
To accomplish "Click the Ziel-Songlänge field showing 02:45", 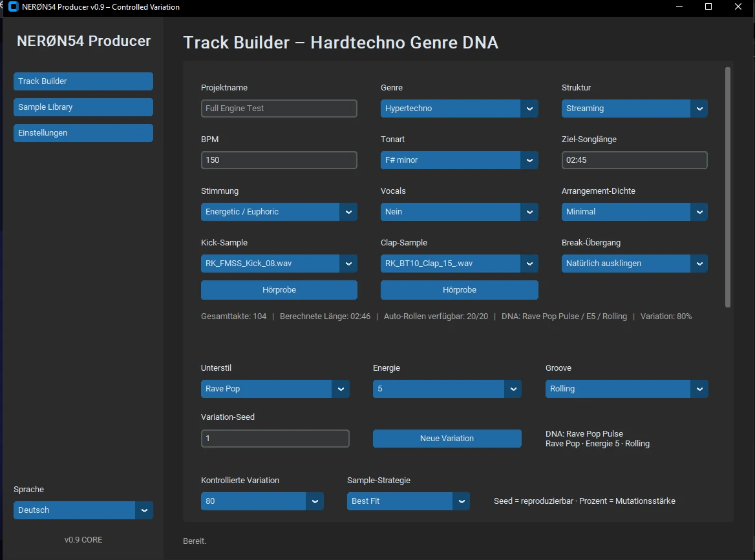I will pyautogui.click(x=634, y=160).
